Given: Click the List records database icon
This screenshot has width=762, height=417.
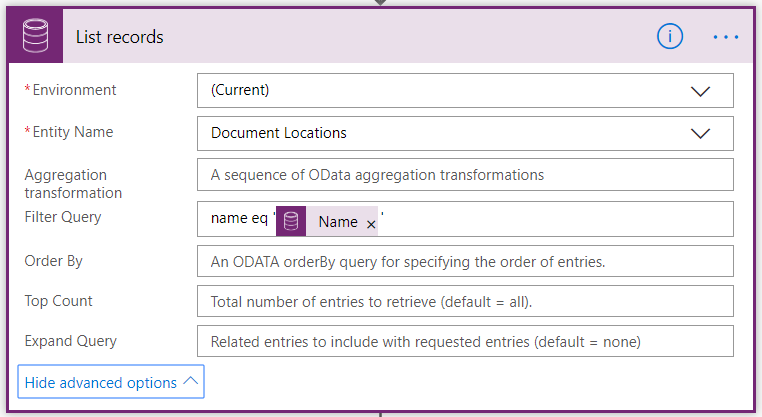Looking at the screenshot, I should coord(35,35).
